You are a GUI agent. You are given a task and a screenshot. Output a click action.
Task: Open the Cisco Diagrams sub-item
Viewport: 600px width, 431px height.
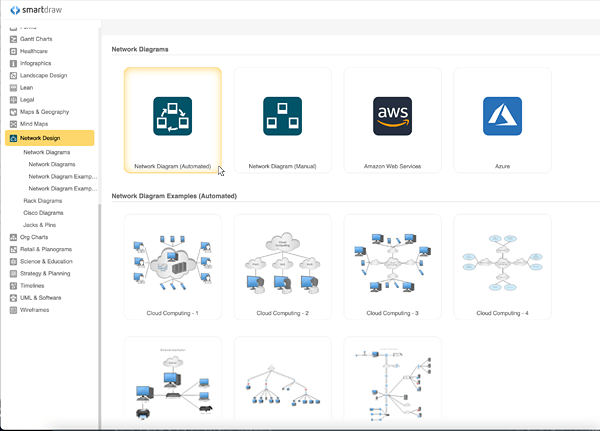[43, 213]
